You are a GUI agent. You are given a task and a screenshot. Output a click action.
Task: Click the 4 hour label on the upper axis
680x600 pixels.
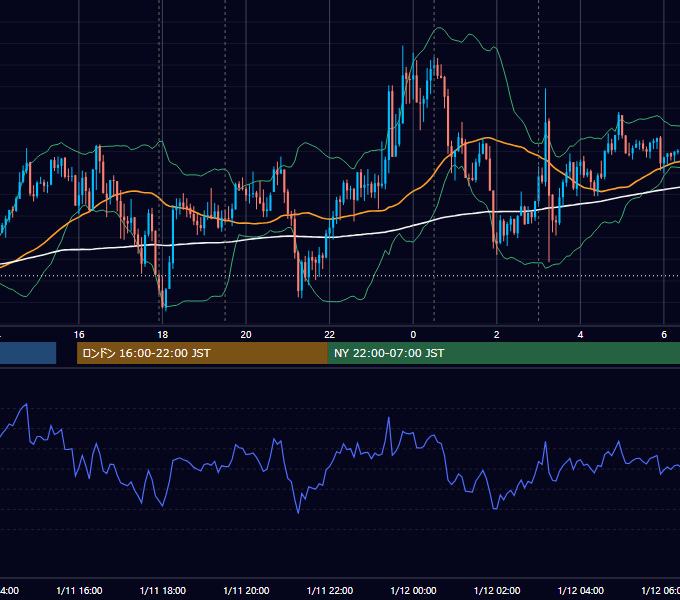580,335
